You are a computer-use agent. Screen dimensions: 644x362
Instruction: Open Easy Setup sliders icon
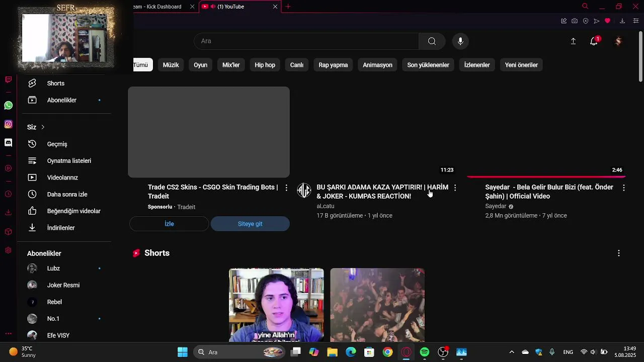[x=636, y=21]
